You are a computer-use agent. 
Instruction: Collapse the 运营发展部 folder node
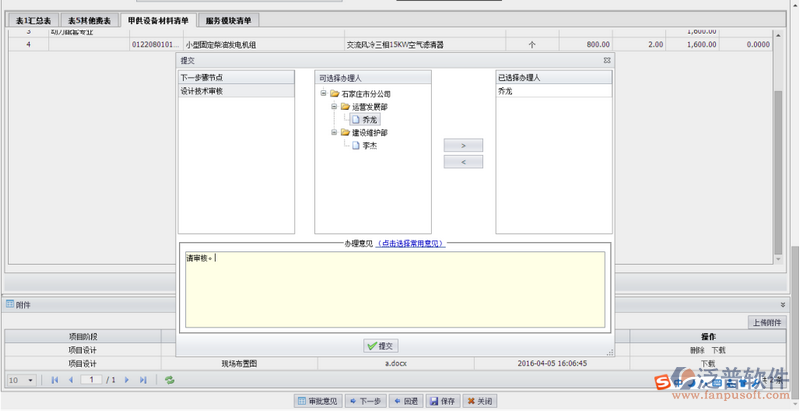(x=335, y=106)
